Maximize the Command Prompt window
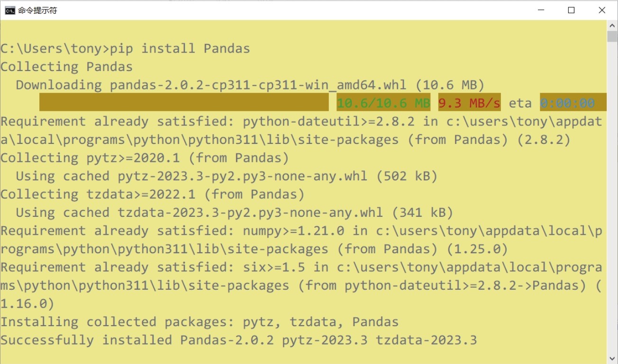This screenshot has width=618, height=364. [x=571, y=10]
